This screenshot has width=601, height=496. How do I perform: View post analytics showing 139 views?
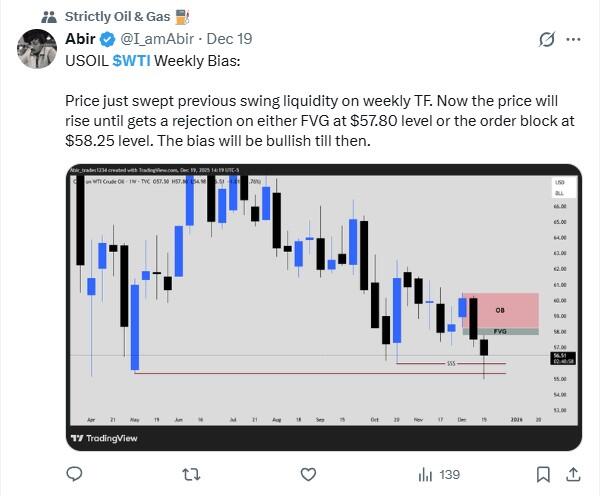click(x=437, y=473)
